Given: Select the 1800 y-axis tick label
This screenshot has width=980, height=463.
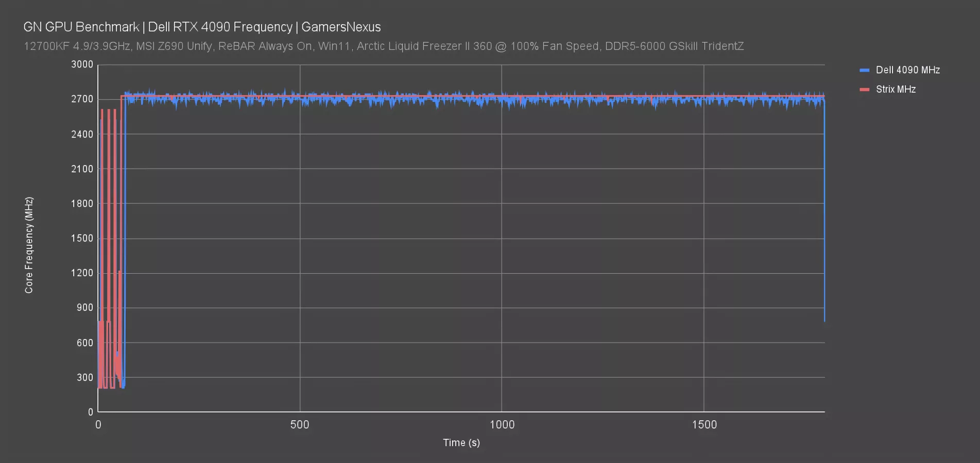Looking at the screenshot, I should point(82,203).
